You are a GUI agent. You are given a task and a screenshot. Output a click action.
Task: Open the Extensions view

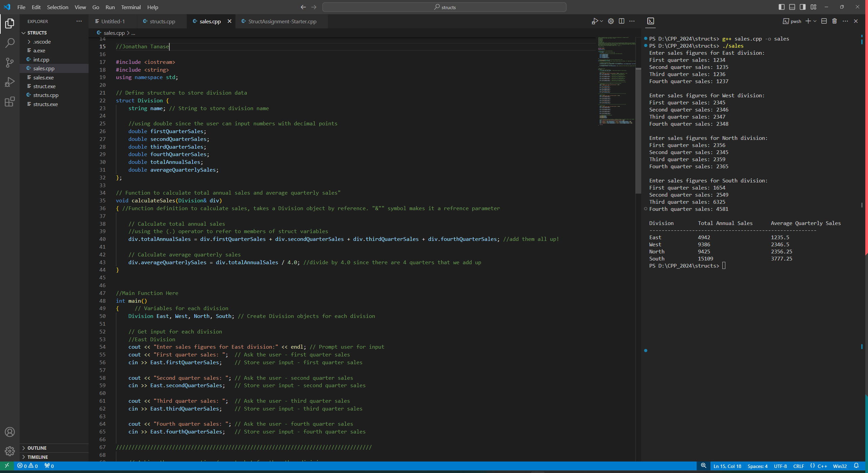tap(10, 101)
